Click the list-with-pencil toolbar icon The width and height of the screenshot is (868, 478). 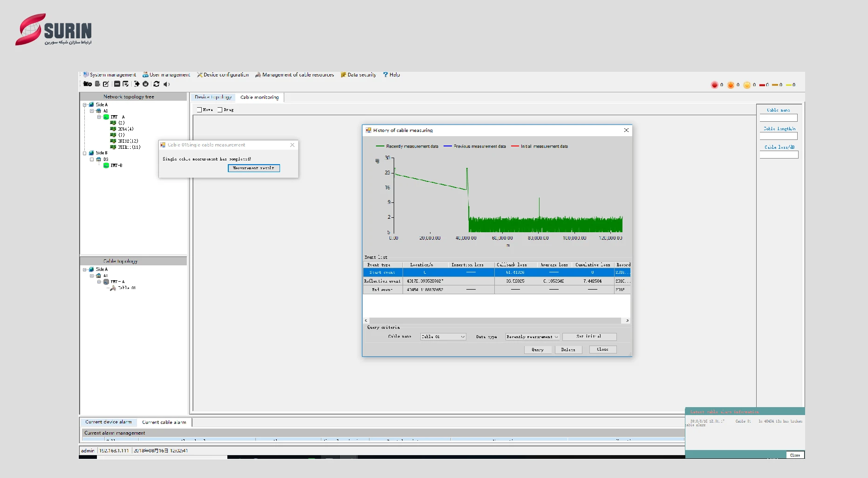coord(125,84)
